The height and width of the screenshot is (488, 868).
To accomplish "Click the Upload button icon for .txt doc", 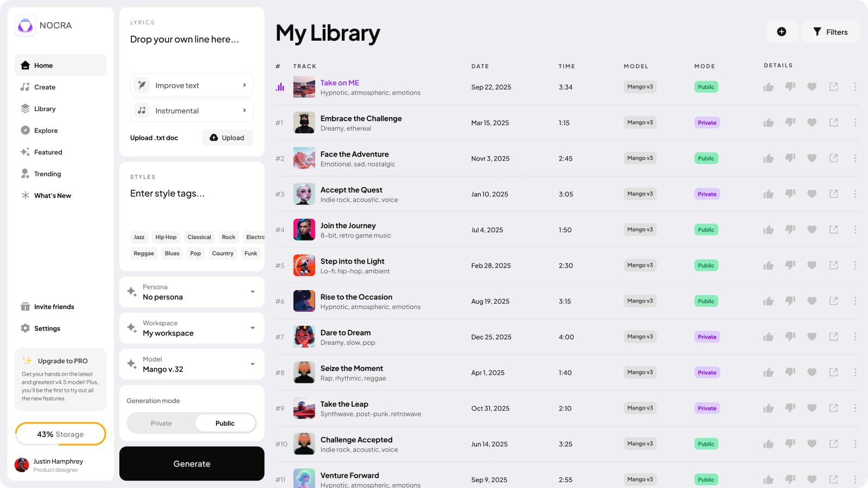I will (x=214, y=137).
